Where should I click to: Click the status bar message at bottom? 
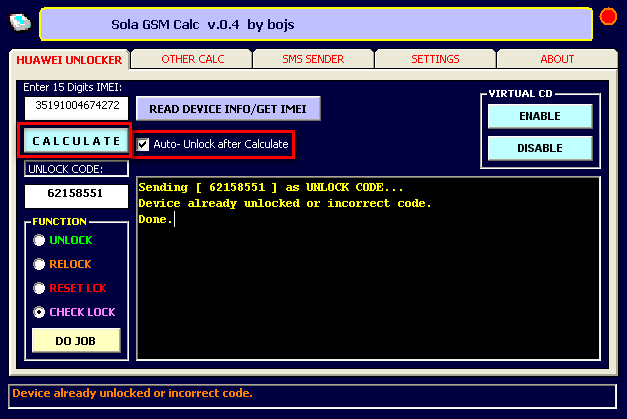[132, 393]
